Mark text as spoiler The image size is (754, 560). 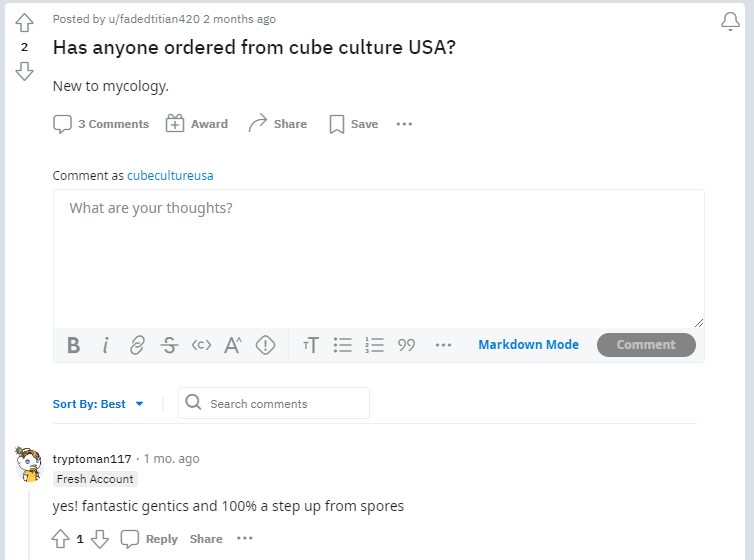[265, 345]
